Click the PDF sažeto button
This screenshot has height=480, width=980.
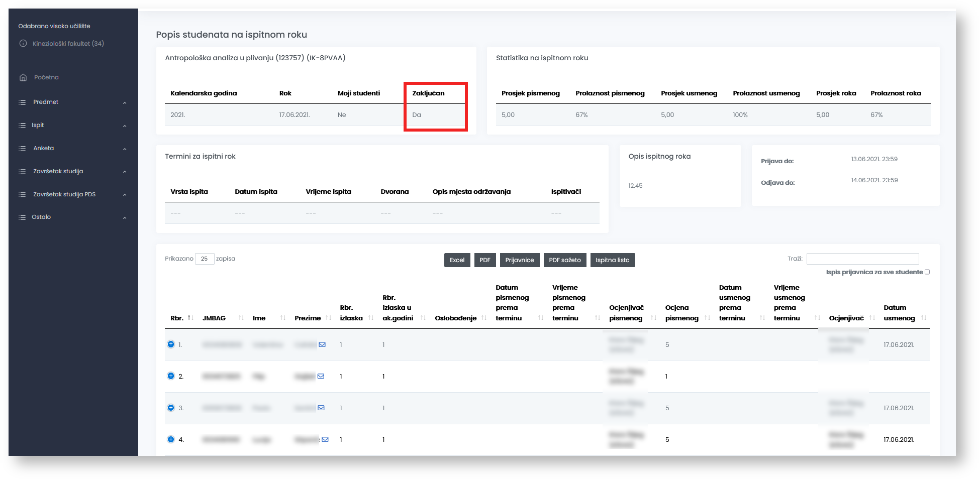(x=564, y=260)
